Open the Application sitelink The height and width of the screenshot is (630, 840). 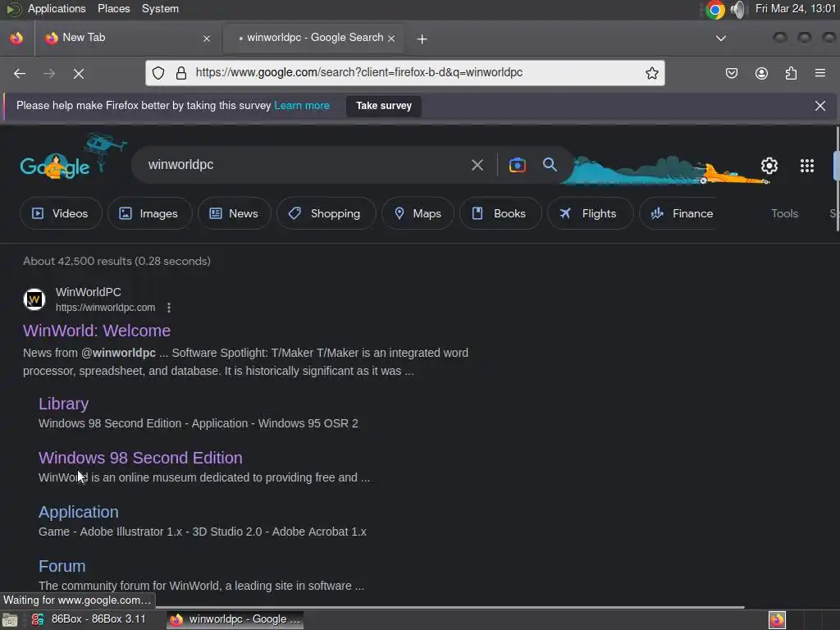pos(79,512)
